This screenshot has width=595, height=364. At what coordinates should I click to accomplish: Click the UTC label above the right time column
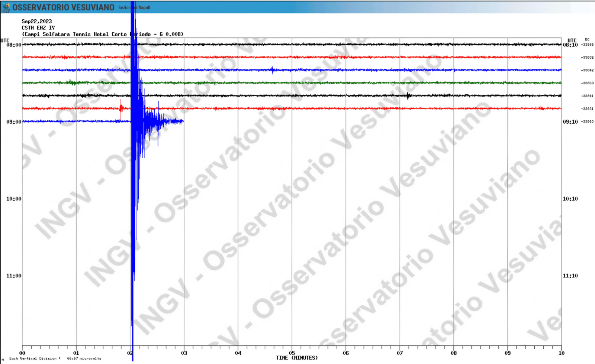tap(572, 40)
